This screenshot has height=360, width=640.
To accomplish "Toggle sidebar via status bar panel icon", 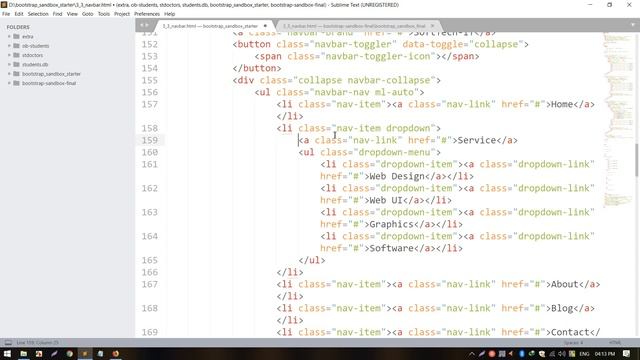I will click(8, 342).
